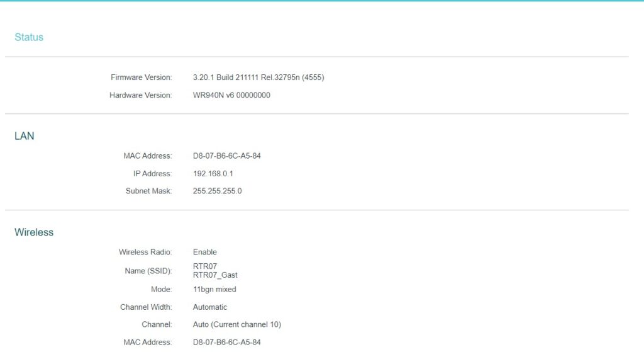Select the Wireless Radio status Enable
The height and width of the screenshot is (352, 644).
tap(205, 252)
